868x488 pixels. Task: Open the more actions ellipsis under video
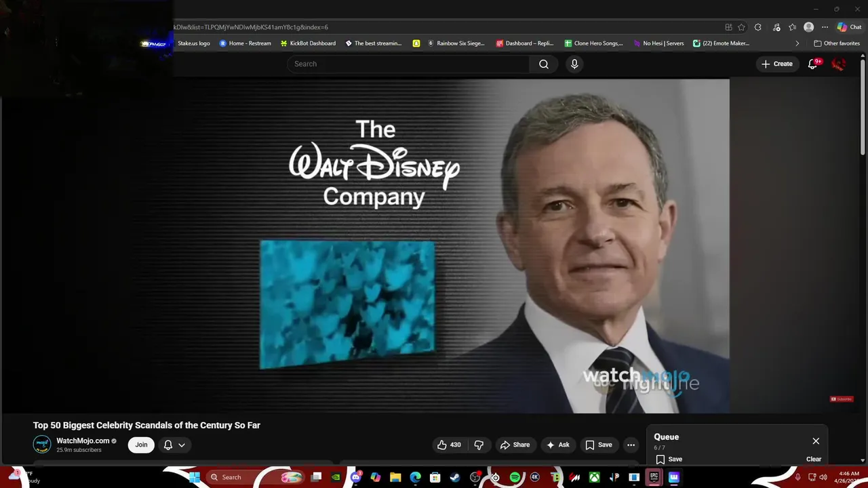tap(631, 445)
